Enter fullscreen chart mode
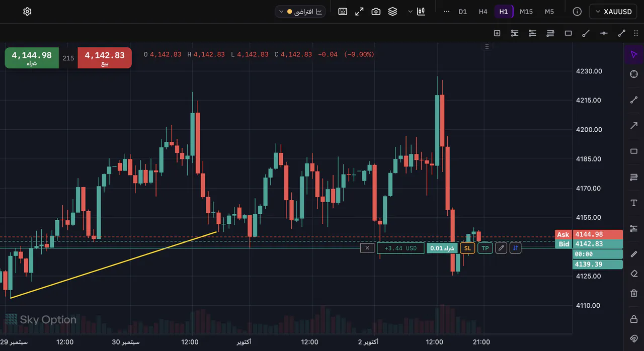 pyautogui.click(x=359, y=12)
